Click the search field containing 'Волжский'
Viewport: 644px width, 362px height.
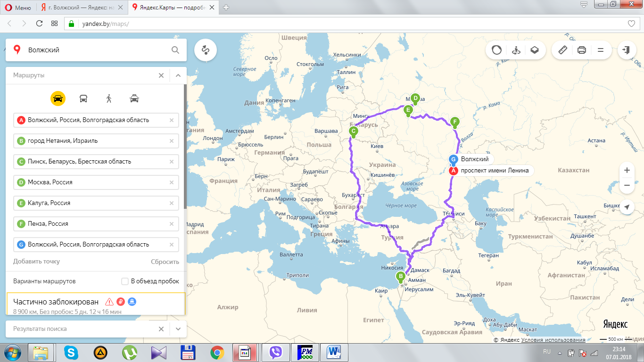click(94, 50)
